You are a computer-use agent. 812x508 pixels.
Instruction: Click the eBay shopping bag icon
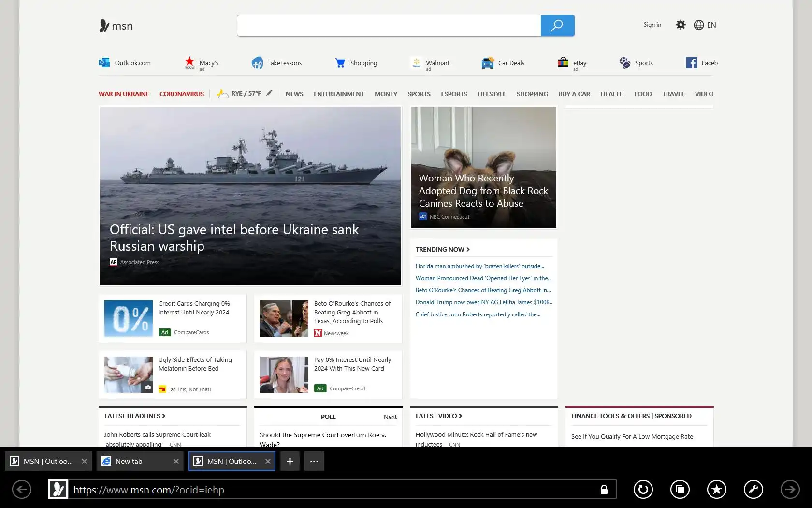(x=563, y=62)
